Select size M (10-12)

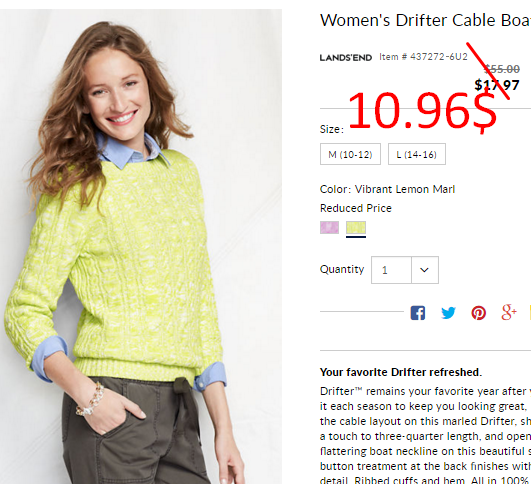pyautogui.click(x=350, y=154)
